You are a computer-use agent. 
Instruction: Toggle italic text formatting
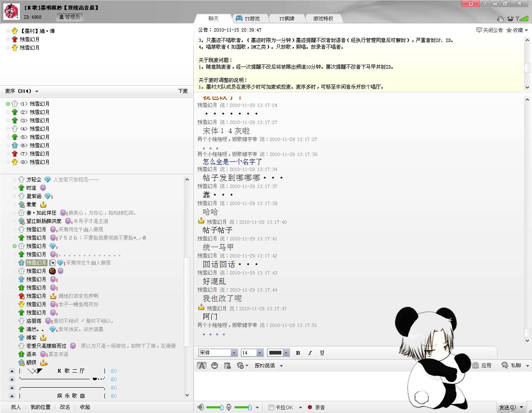click(x=310, y=353)
